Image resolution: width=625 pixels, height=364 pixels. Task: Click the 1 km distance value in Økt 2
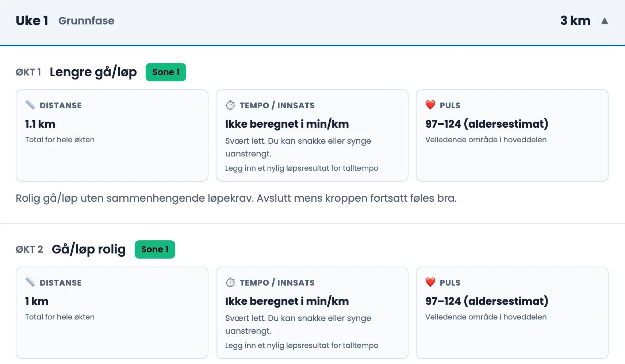pos(37,301)
